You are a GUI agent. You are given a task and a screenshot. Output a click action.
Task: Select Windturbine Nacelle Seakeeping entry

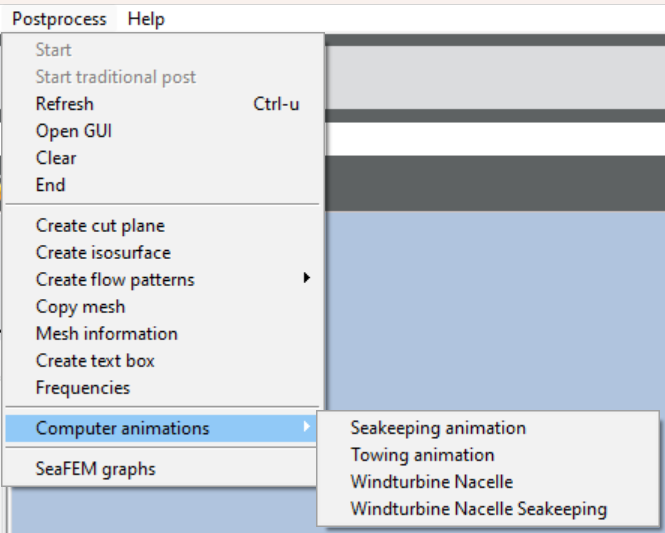(488, 509)
